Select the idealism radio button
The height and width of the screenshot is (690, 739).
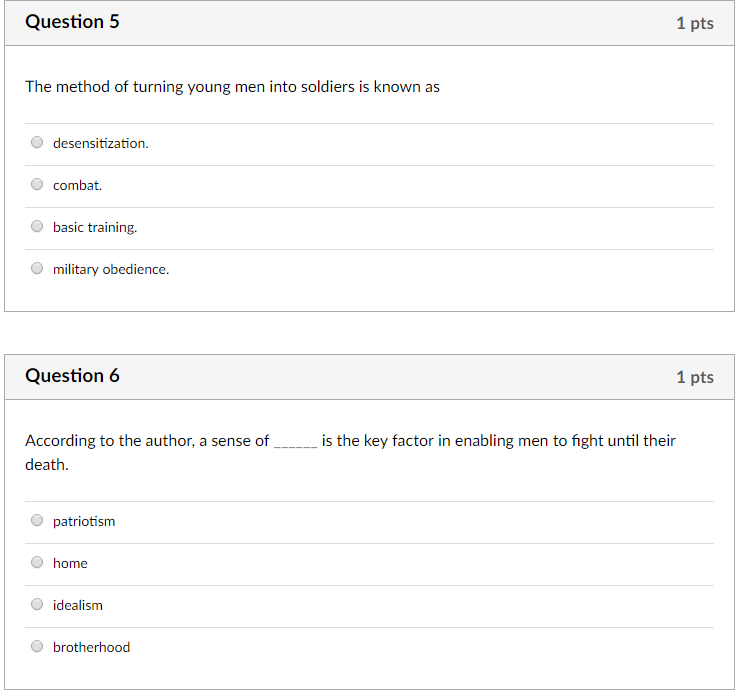[37, 604]
